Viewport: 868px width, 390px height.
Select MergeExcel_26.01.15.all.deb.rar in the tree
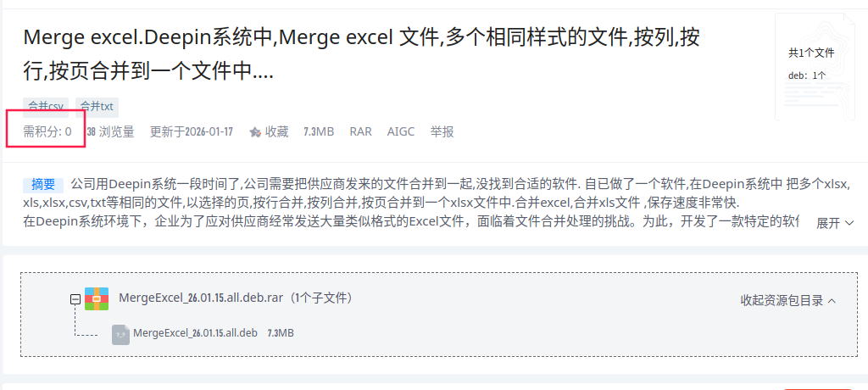[x=200, y=298]
